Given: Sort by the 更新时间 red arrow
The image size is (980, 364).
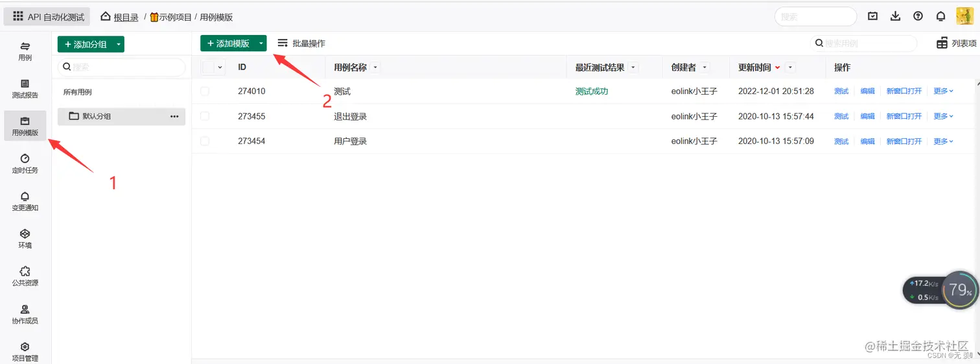Looking at the screenshot, I should click(778, 68).
